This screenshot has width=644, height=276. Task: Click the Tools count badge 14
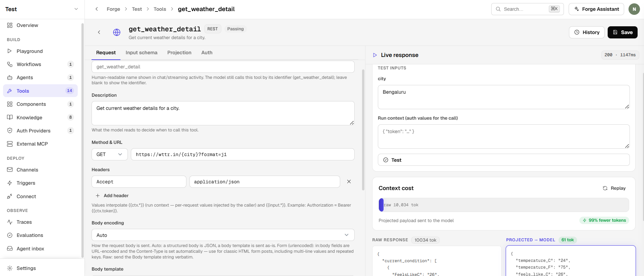pos(69,91)
